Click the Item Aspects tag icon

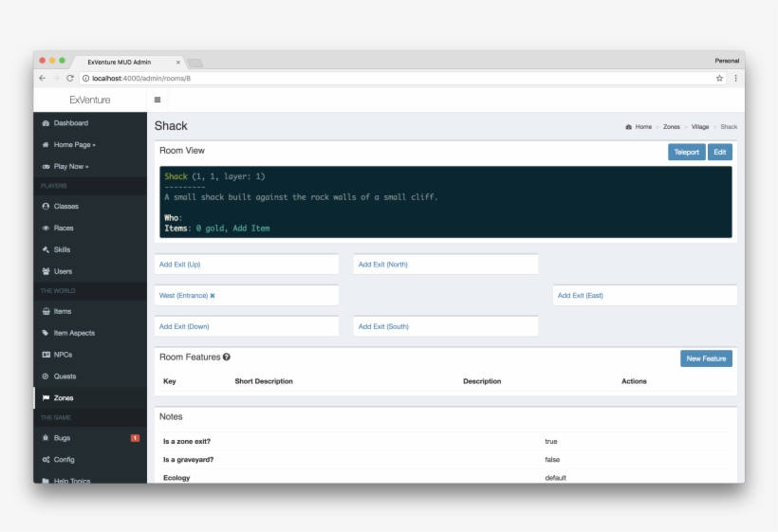46,333
